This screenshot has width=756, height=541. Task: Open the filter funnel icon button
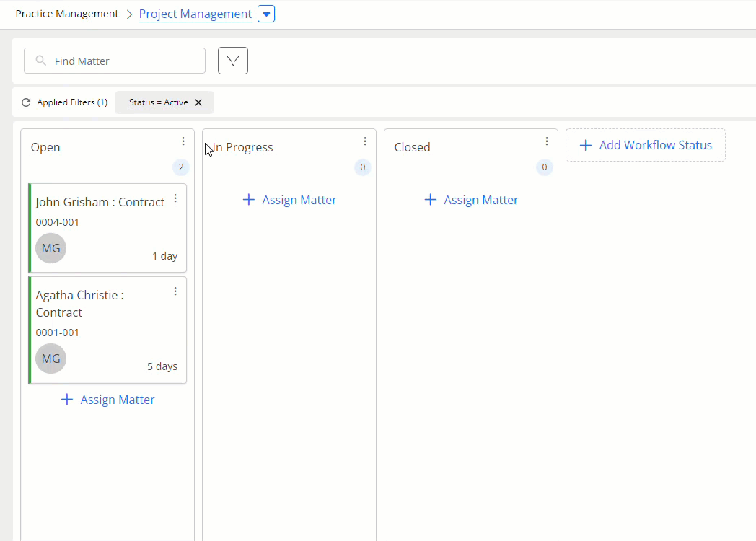tap(233, 61)
